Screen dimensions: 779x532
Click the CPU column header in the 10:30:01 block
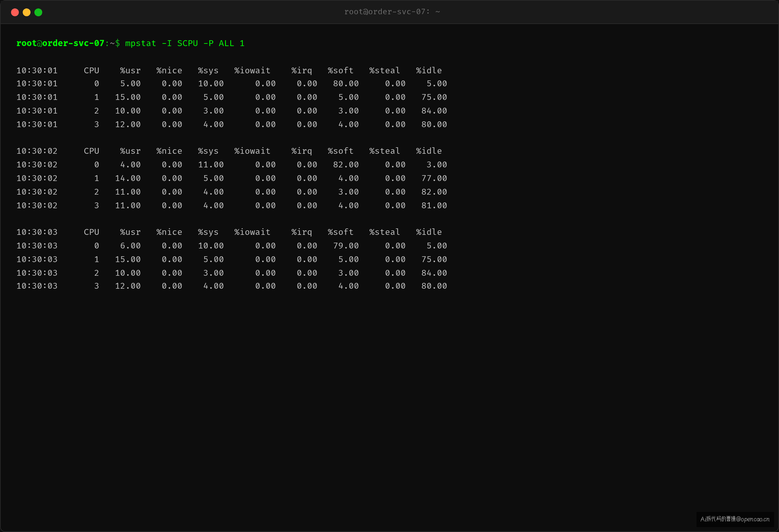point(92,70)
